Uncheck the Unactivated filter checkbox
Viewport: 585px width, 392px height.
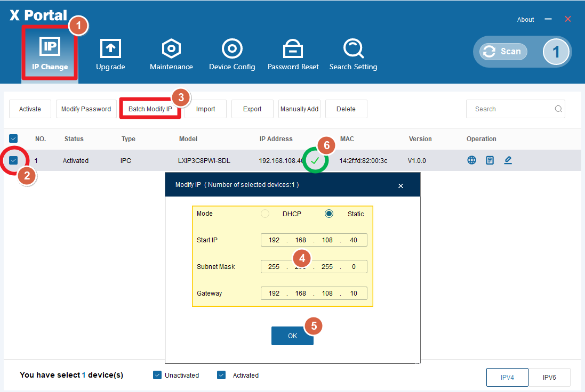click(157, 375)
